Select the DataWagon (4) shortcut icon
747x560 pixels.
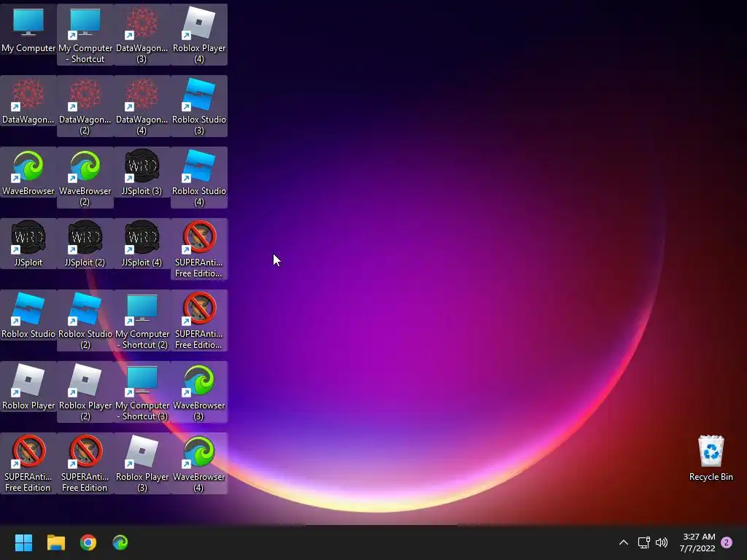[x=142, y=106]
